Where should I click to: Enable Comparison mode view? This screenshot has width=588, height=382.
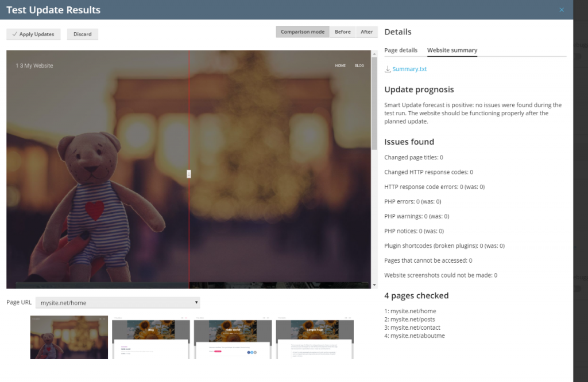tap(302, 32)
